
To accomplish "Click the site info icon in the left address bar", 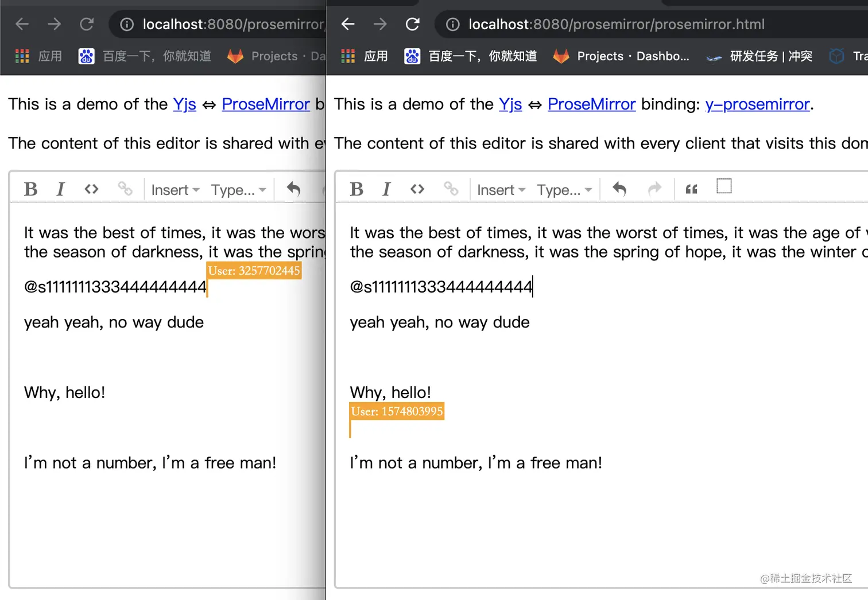I will [x=127, y=24].
